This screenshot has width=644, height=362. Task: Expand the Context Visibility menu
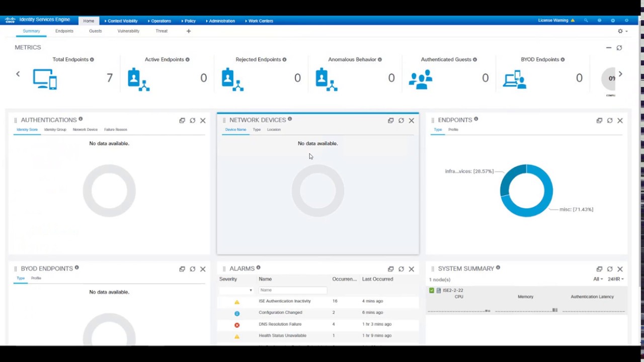(x=121, y=21)
